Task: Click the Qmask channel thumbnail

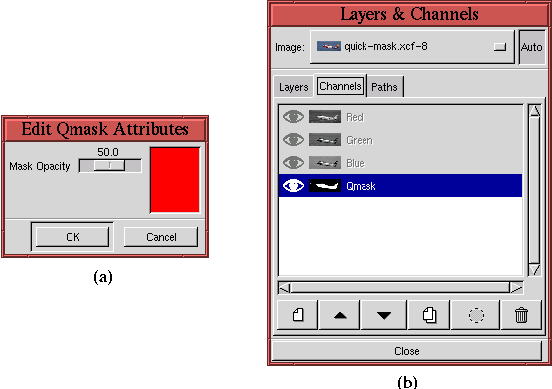Action: [325, 186]
